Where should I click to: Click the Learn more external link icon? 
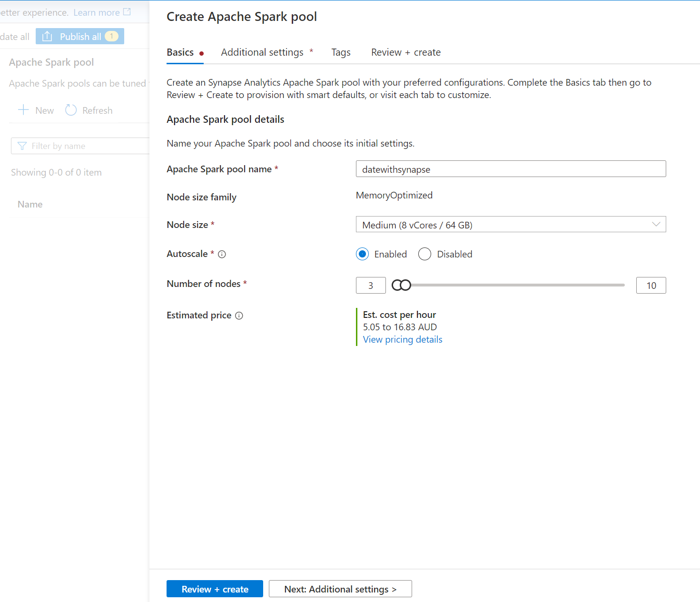[127, 12]
